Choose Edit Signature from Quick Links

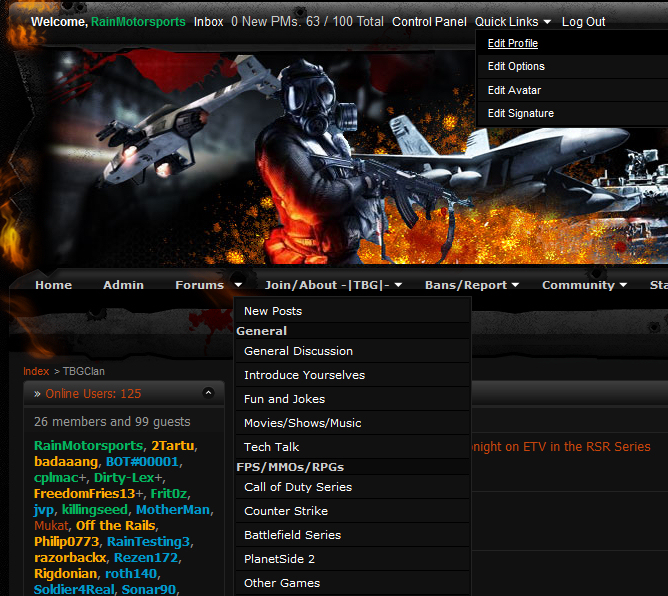(x=521, y=113)
